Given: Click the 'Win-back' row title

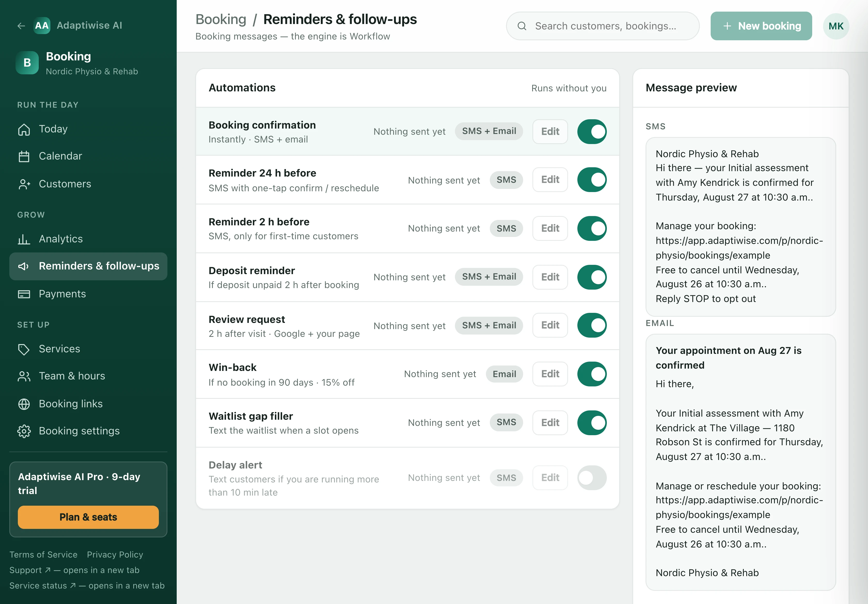Looking at the screenshot, I should pyautogui.click(x=233, y=367).
